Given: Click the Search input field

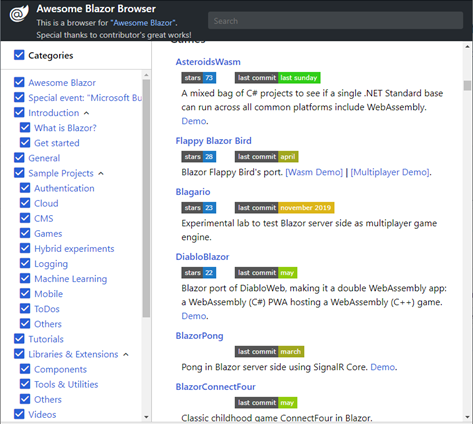Looking at the screenshot, I should point(335,21).
